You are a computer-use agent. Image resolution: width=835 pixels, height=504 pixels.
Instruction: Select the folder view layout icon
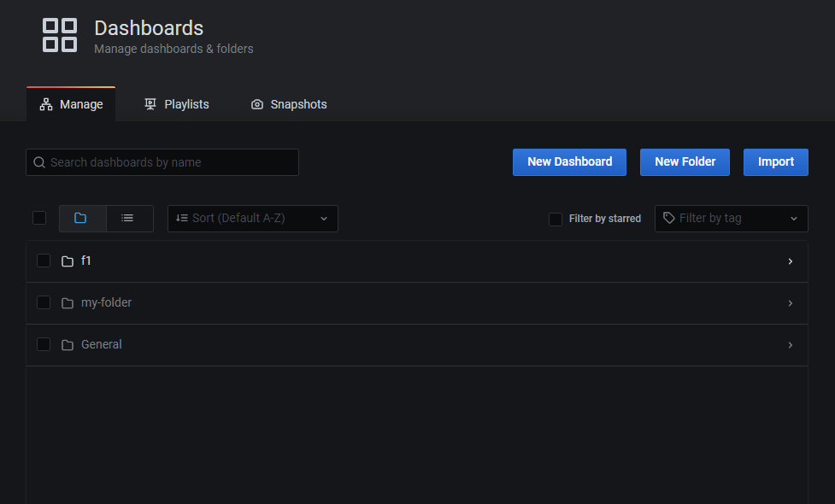(x=82, y=219)
